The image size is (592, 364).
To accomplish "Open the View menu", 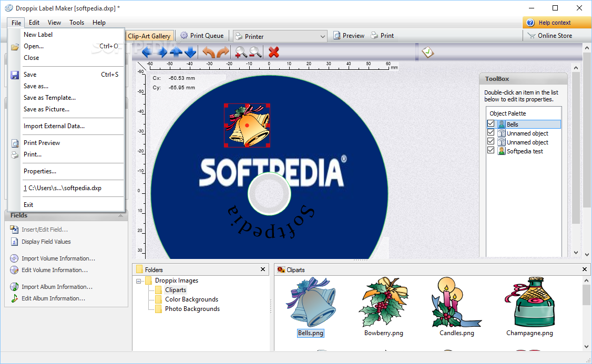I will [54, 23].
